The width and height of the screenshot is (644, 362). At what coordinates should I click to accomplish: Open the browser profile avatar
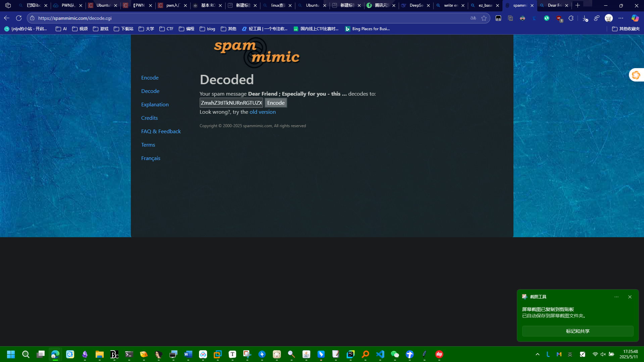coord(609,18)
